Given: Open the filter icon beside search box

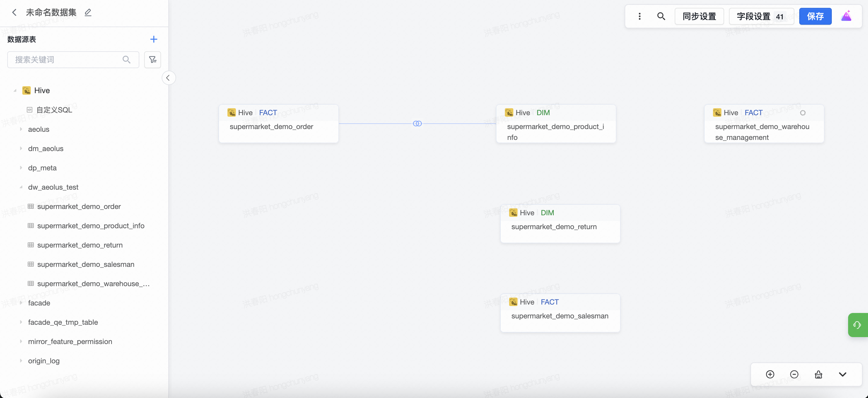Looking at the screenshot, I should (153, 60).
